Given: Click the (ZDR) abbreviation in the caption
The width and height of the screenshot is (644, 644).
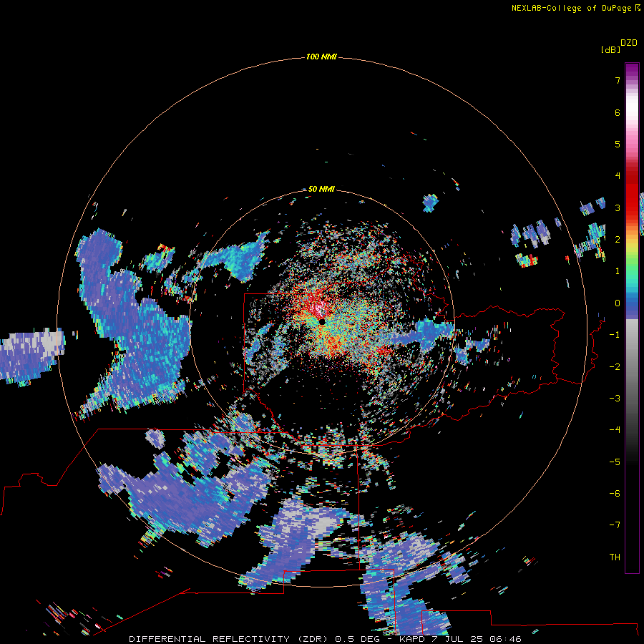Looking at the screenshot, I should tap(313, 639).
